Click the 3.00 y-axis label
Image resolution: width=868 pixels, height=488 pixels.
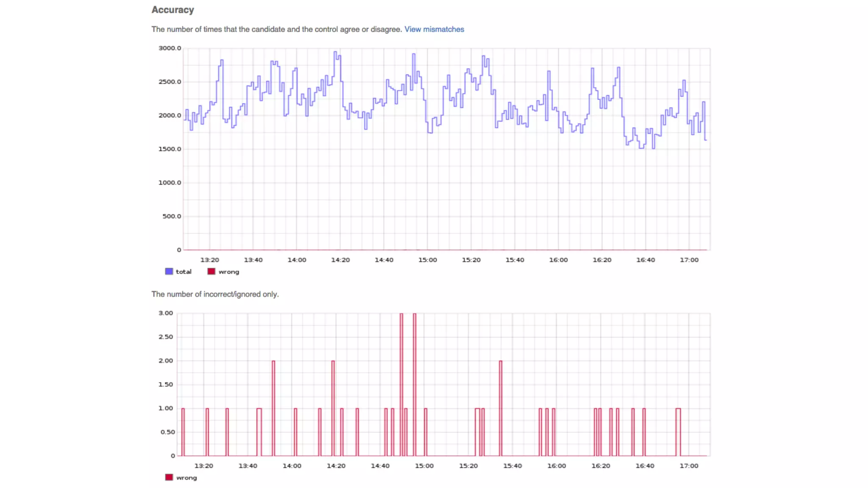(x=166, y=313)
